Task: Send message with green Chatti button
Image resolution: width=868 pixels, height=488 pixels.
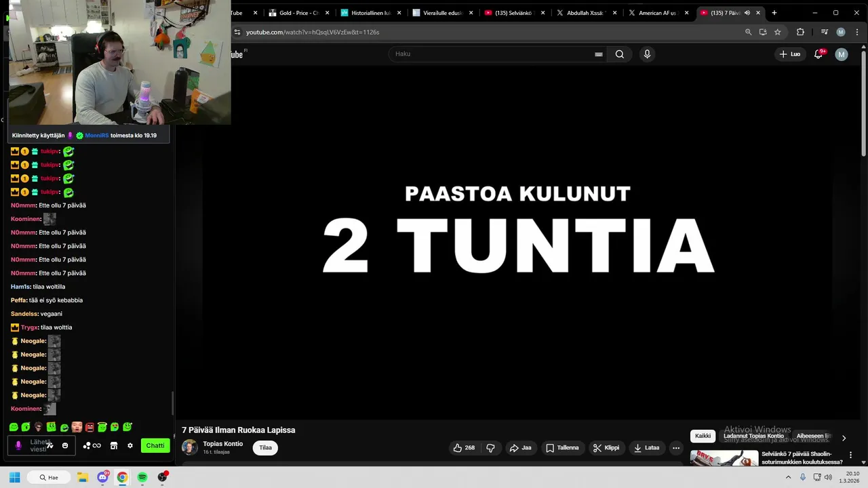Action: (155, 445)
